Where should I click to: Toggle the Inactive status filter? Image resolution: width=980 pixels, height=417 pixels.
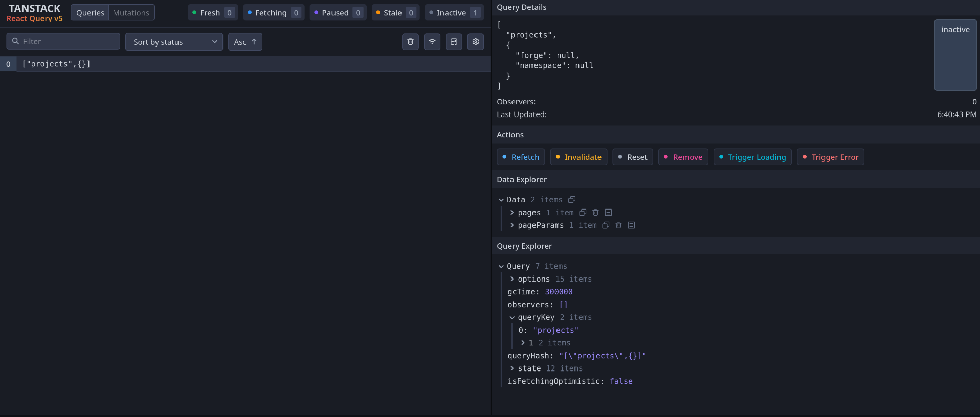pyautogui.click(x=454, y=13)
